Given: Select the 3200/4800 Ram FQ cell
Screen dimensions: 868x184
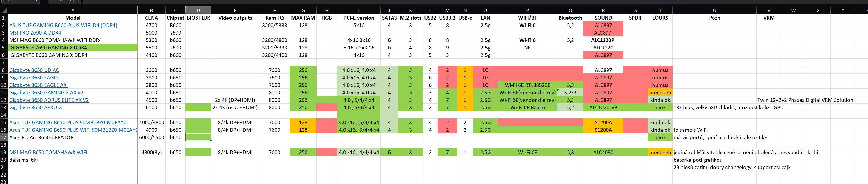Looking at the screenshot, I should click(274, 40).
